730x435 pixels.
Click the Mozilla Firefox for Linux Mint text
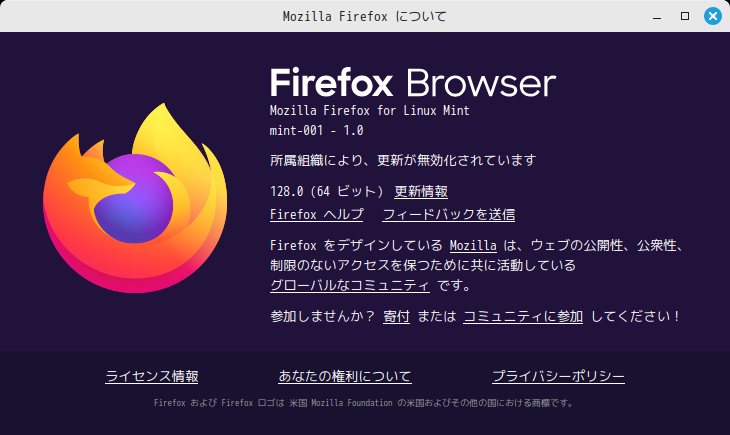click(370, 110)
